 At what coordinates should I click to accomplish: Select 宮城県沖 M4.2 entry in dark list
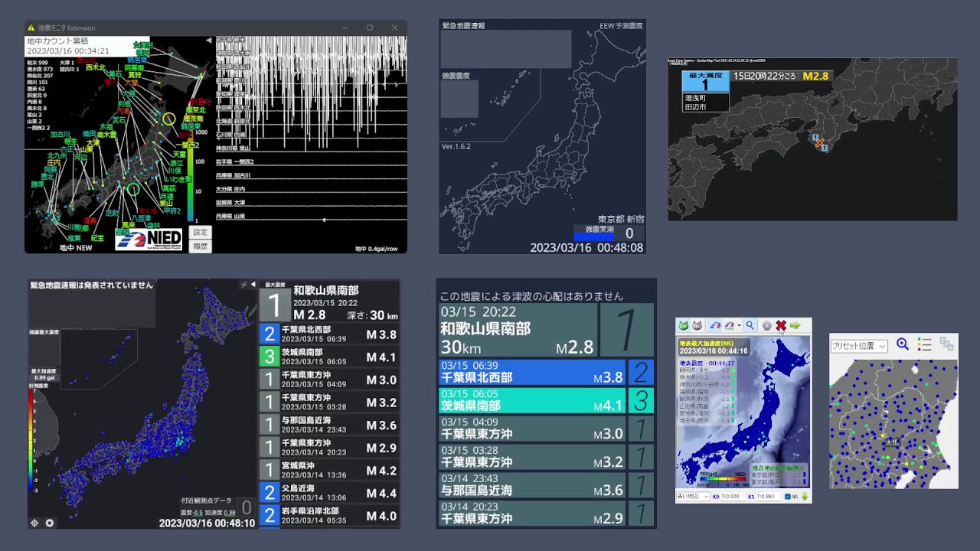329,470
